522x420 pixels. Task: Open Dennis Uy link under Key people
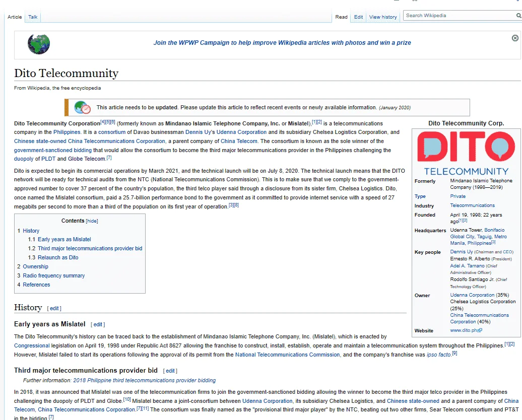click(x=462, y=252)
